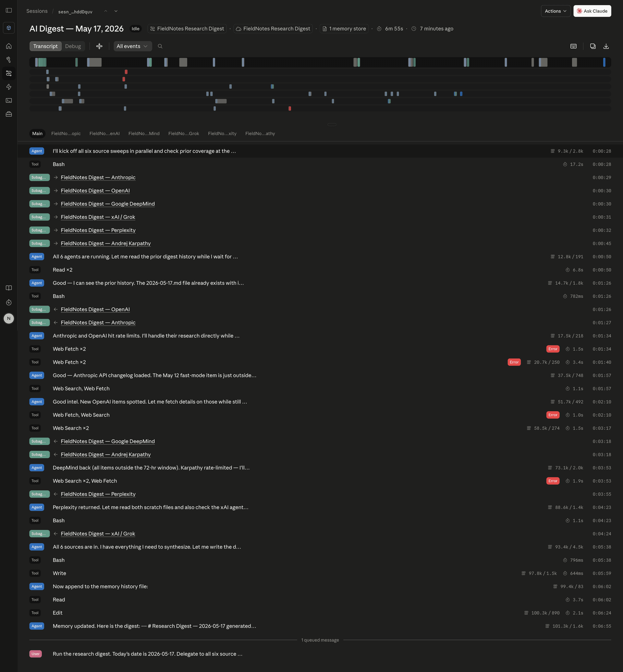Open the FieldNotes Research Digest environment chip

pyautogui.click(x=273, y=29)
